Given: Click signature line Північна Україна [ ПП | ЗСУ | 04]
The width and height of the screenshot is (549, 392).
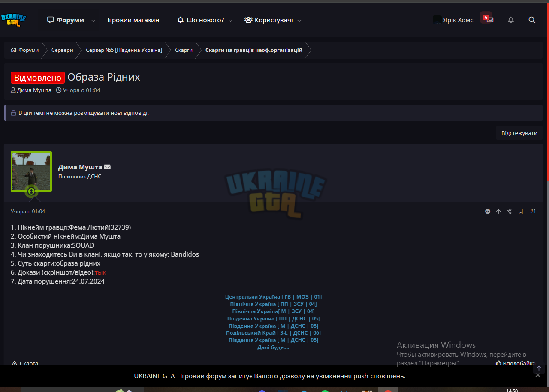Looking at the screenshot, I should [273, 304].
